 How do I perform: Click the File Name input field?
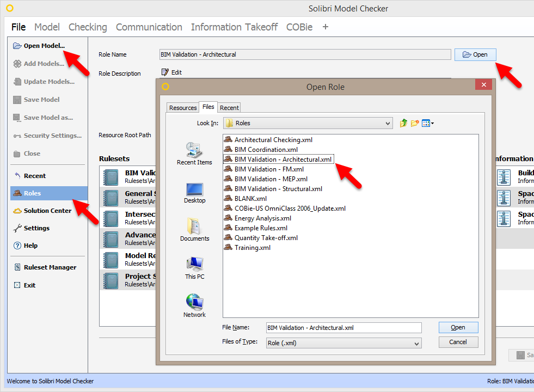tap(343, 327)
